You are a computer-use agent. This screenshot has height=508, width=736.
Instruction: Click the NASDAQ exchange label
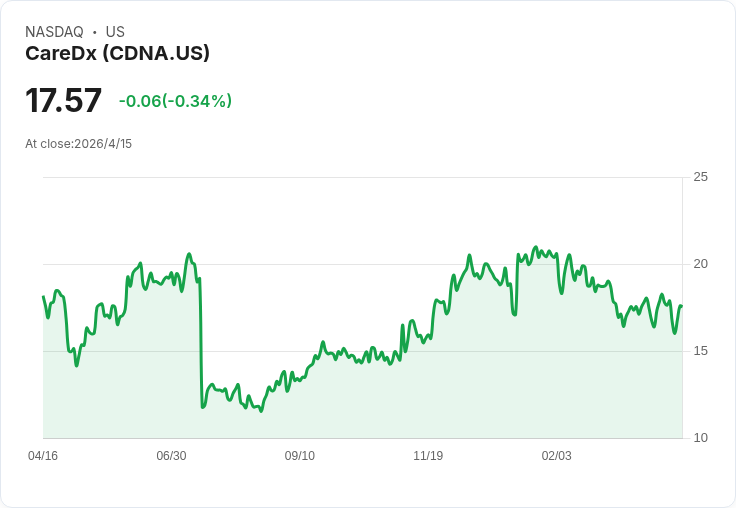click(54, 32)
